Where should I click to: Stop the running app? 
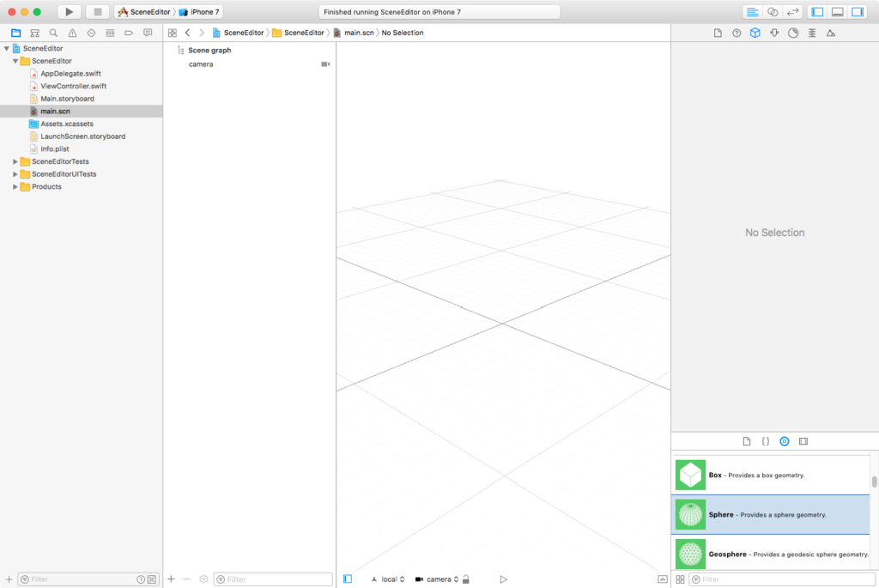pos(98,12)
